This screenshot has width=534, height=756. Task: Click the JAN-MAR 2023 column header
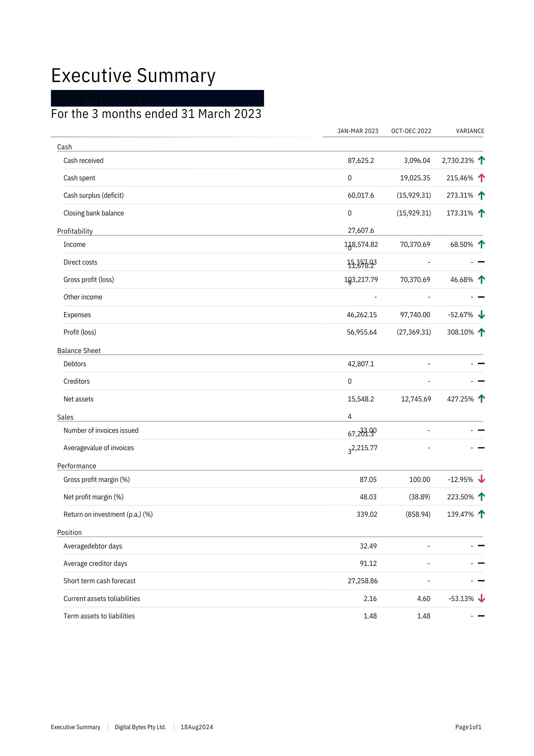(x=358, y=131)
